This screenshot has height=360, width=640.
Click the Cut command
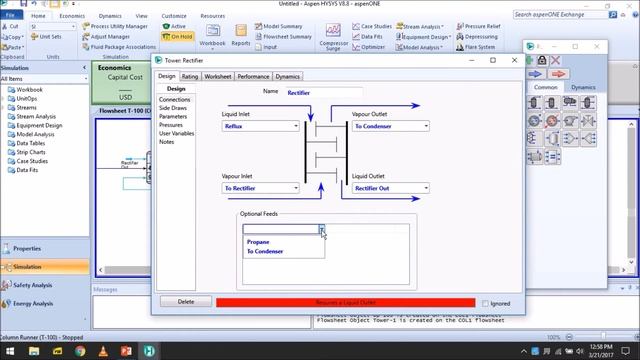[10, 26]
